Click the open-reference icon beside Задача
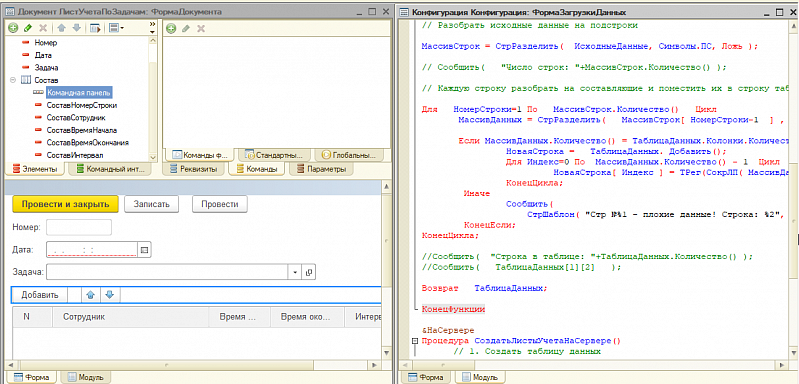 click(309, 272)
